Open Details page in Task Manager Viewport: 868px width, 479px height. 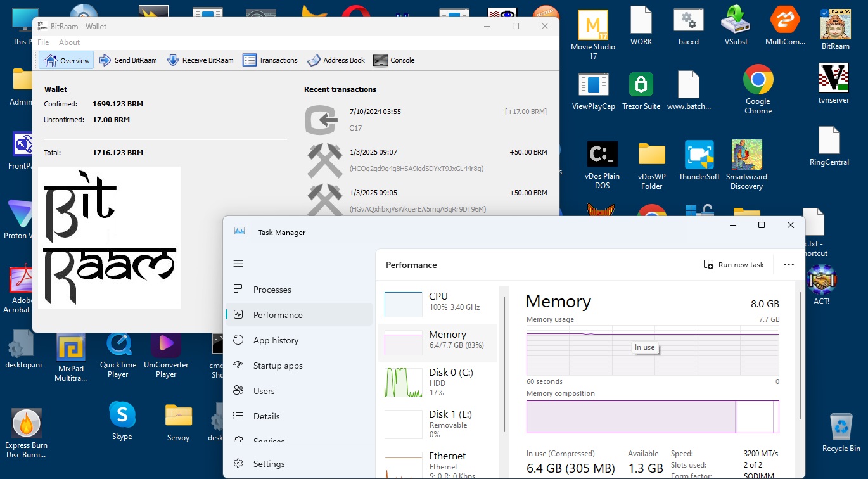click(299, 416)
